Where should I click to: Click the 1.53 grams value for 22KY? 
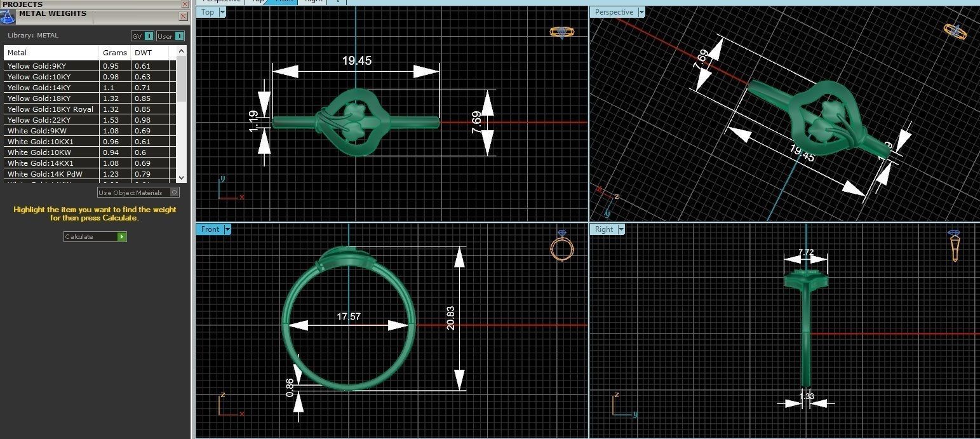(x=111, y=120)
